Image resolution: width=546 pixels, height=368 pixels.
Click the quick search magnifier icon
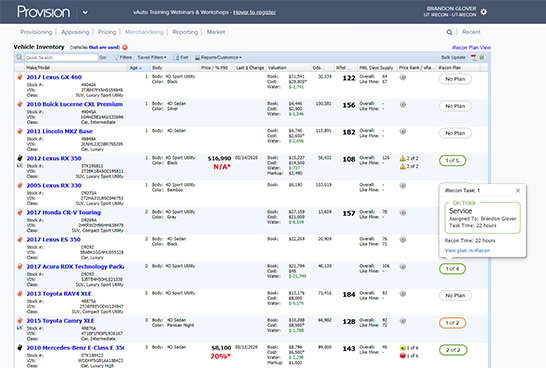(x=20, y=57)
